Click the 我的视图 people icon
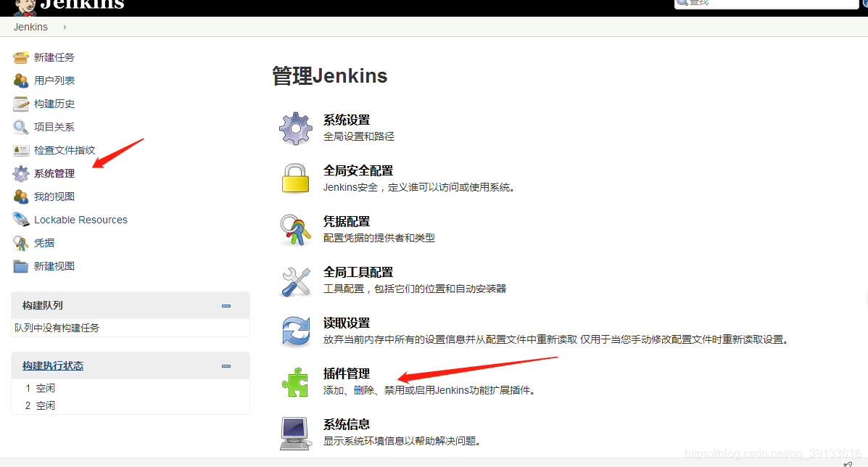The image size is (868, 467). point(21,197)
